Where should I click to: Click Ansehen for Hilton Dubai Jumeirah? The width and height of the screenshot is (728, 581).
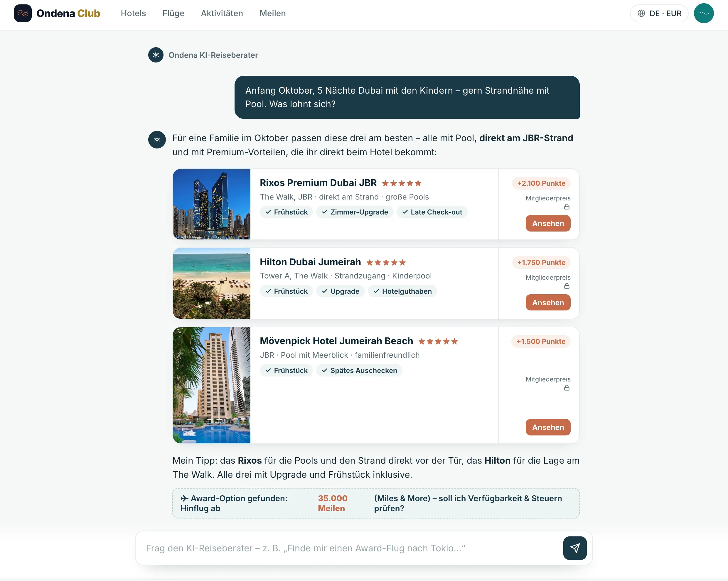pyautogui.click(x=548, y=303)
